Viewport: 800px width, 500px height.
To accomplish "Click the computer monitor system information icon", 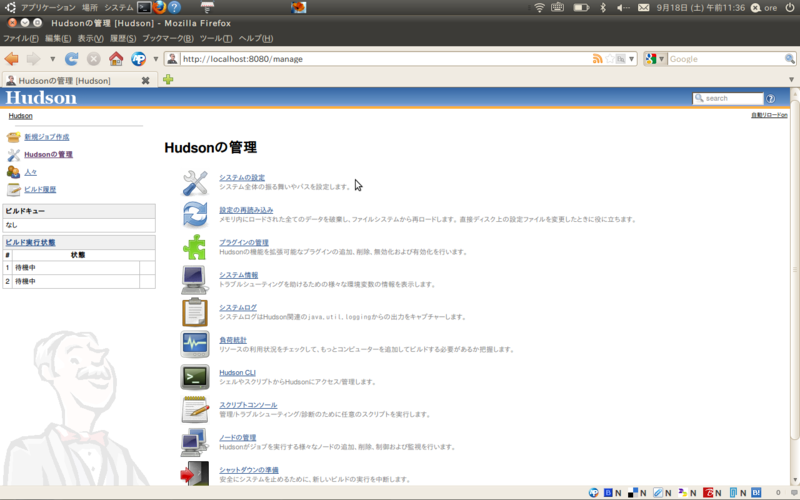I will pos(194,280).
